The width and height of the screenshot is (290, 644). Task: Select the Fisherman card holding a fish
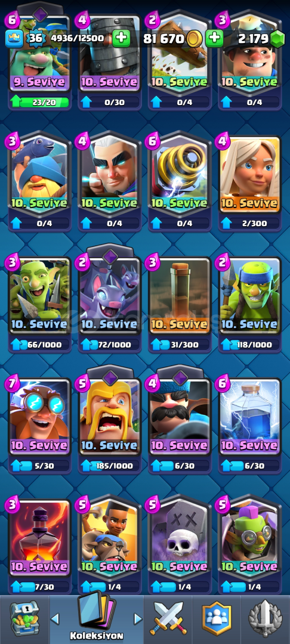(x=40, y=175)
